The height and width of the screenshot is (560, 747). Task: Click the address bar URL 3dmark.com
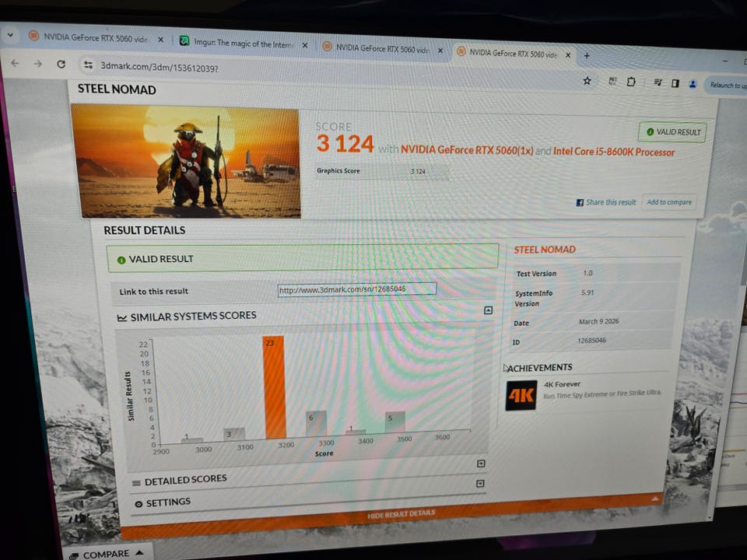[x=159, y=67]
